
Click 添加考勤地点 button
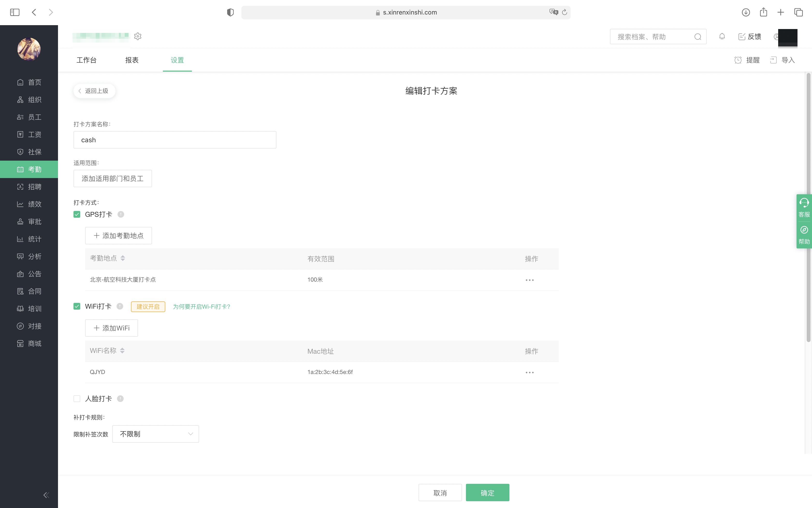point(118,236)
